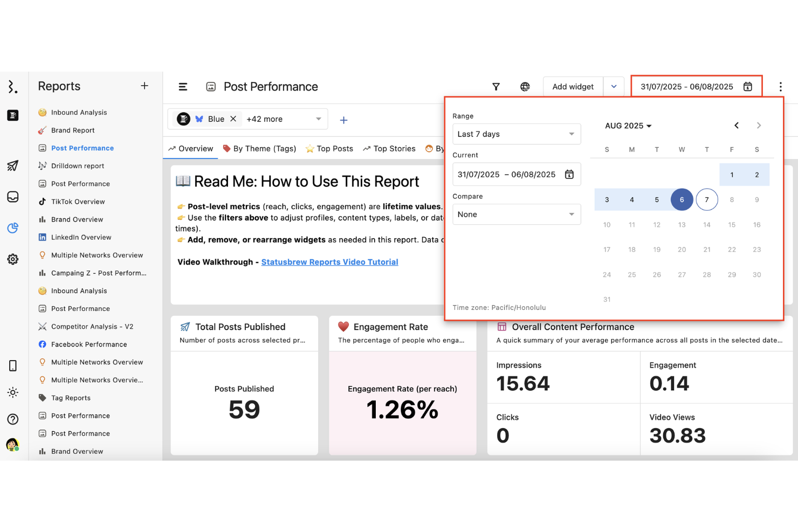Open the help question mark icon

[x=13, y=419]
